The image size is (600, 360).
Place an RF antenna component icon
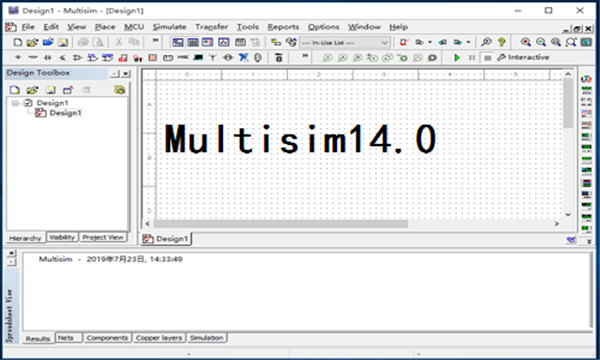(213, 57)
